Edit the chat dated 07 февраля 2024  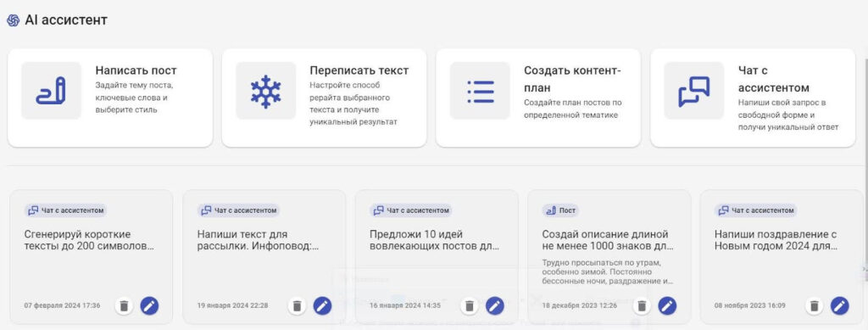click(x=149, y=305)
